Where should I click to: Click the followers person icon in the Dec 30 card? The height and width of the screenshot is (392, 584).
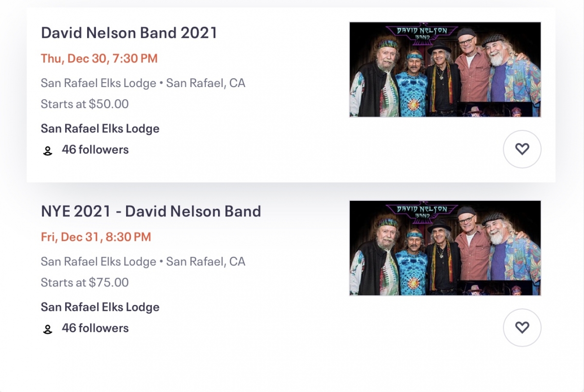tap(48, 151)
